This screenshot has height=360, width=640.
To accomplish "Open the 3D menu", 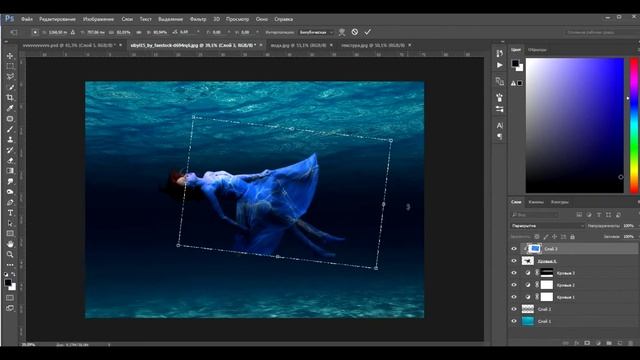I will [x=216, y=19].
